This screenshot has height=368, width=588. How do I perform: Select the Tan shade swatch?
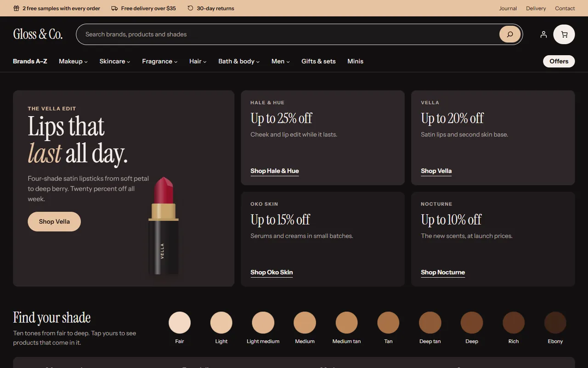coord(389,322)
